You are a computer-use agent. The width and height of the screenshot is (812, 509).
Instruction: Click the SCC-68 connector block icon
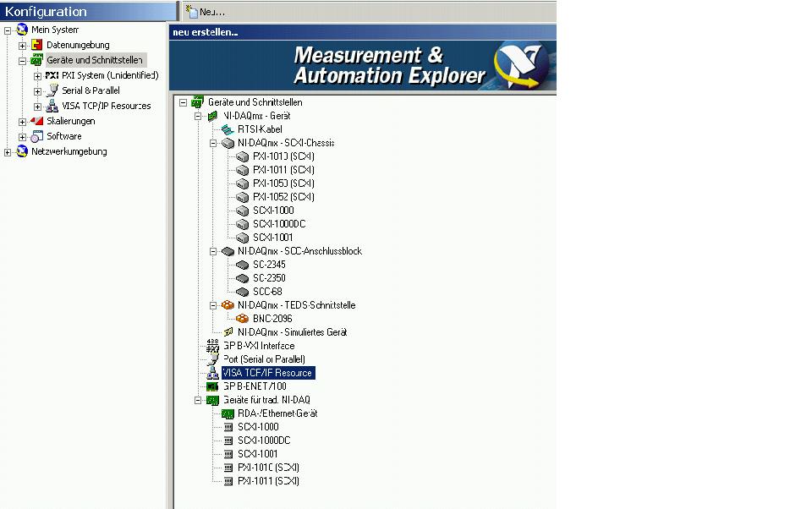(x=243, y=292)
